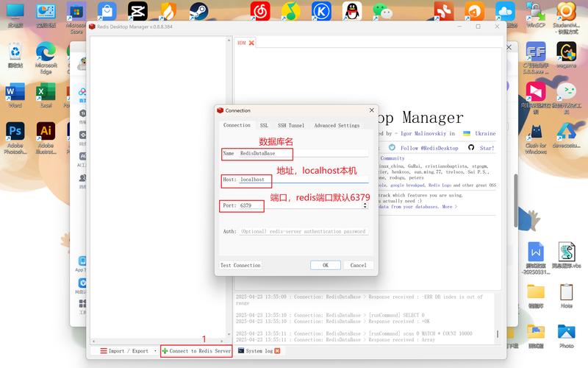Close the Connection dialog with X
Screen dimensions: 588x368
pos(372,110)
